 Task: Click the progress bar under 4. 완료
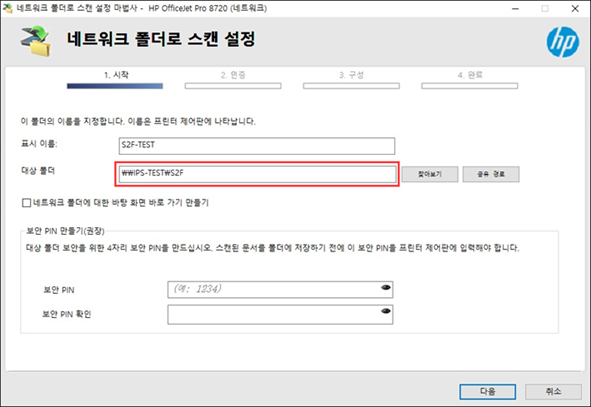point(470,86)
